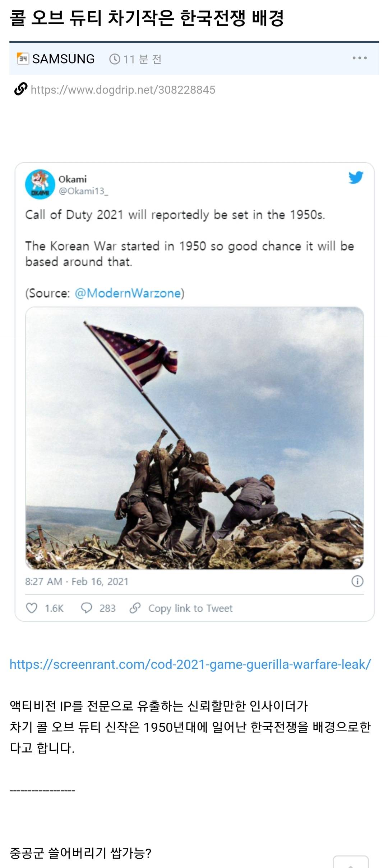
Task: Open the Okami profile avatar
Action: click(40, 184)
